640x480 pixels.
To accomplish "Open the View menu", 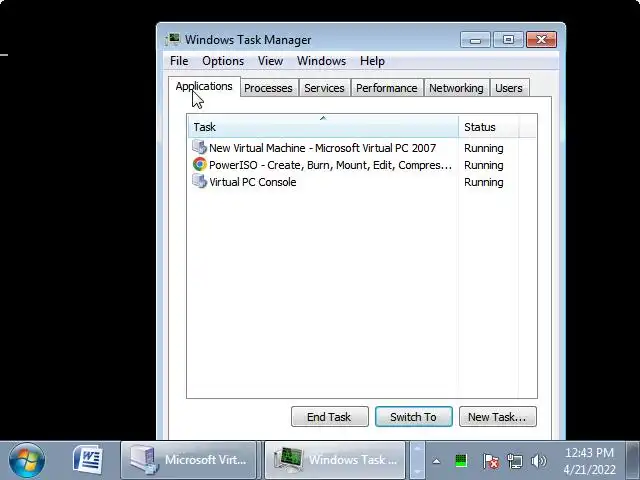I will coord(270,61).
